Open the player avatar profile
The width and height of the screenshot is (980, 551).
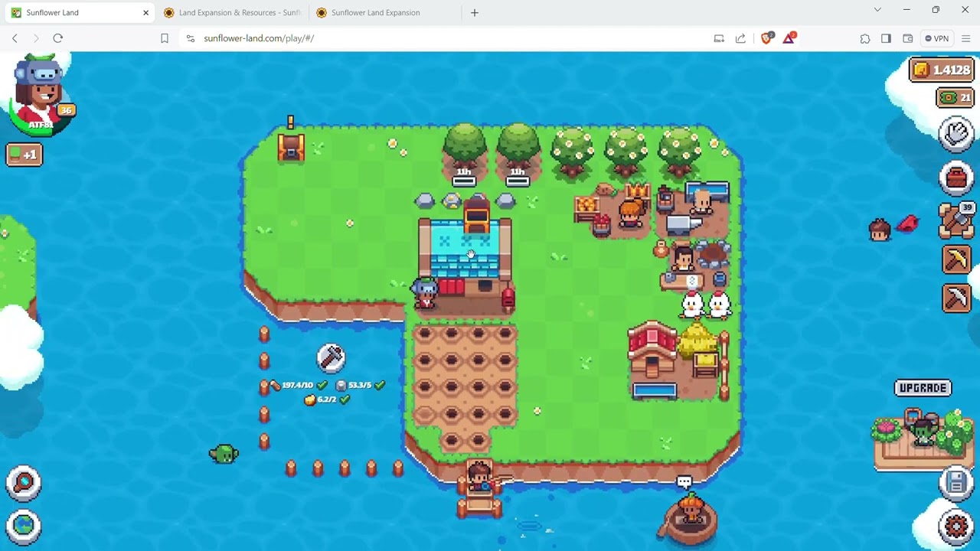click(39, 94)
